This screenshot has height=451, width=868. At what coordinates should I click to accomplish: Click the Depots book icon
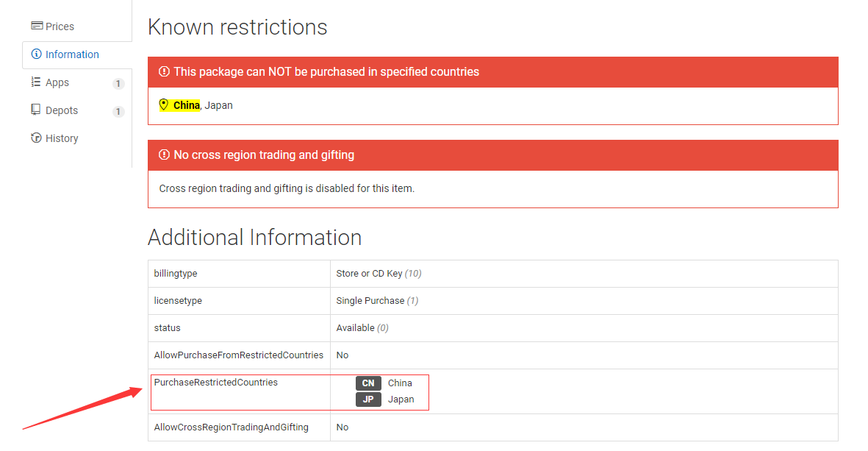click(36, 110)
